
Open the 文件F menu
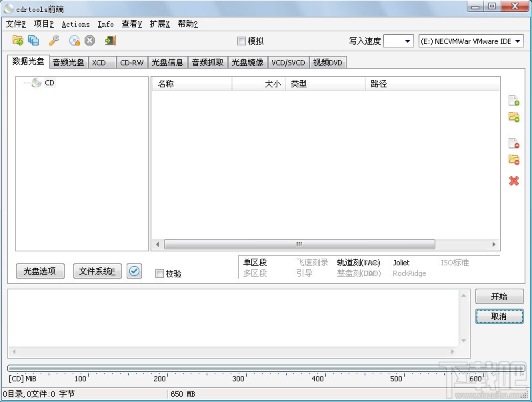click(x=16, y=24)
